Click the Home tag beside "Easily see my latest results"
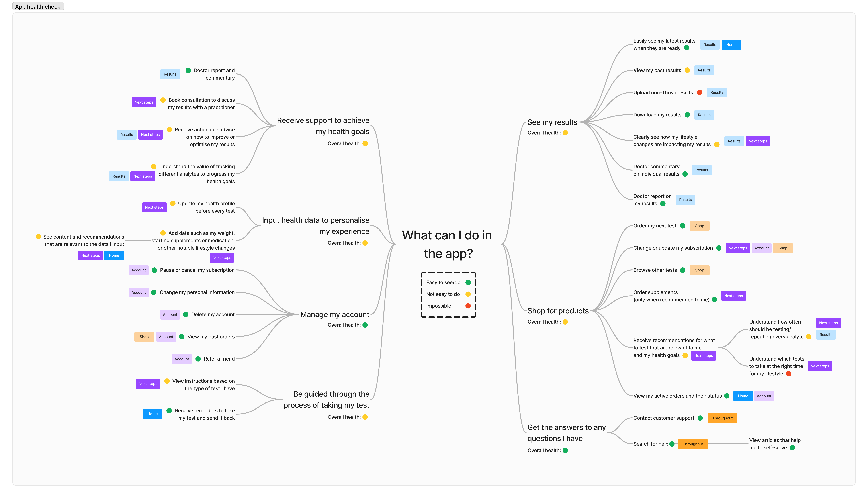Viewport: 868px width, 498px height. pos(731,45)
